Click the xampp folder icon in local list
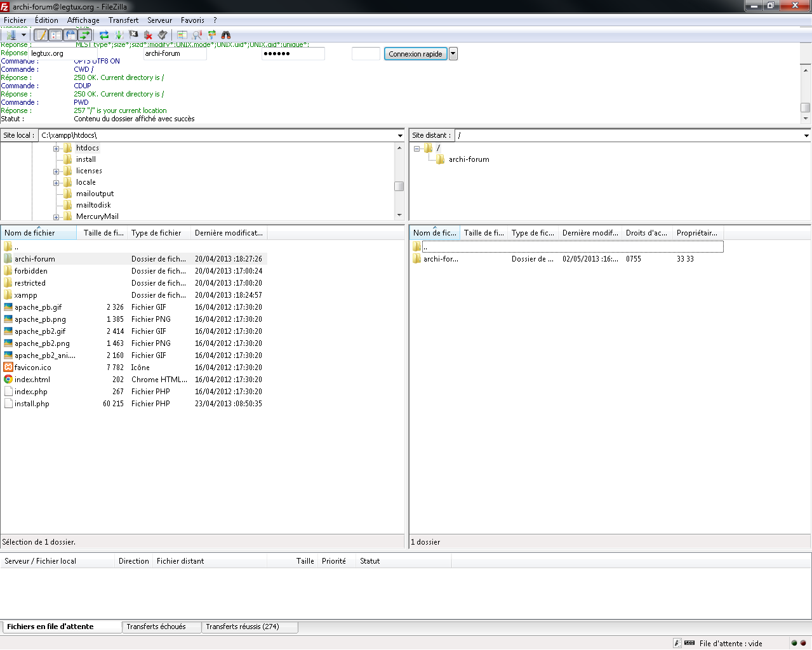The height and width of the screenshot is (650, 812). tap(8, 295)
